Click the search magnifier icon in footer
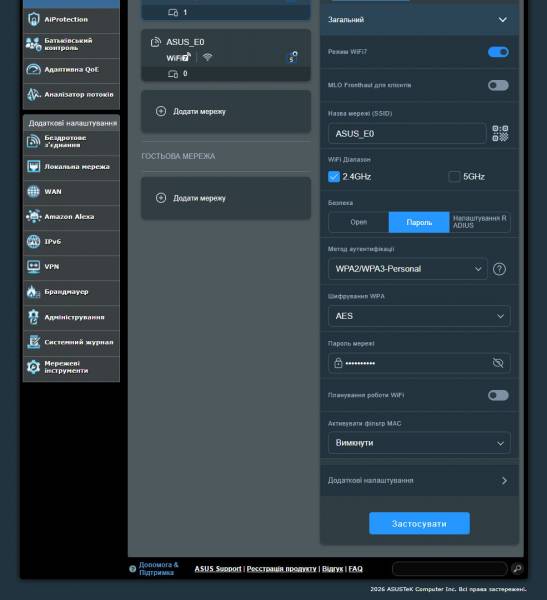This screenshot has height=600, width=547. pos(517,569)
